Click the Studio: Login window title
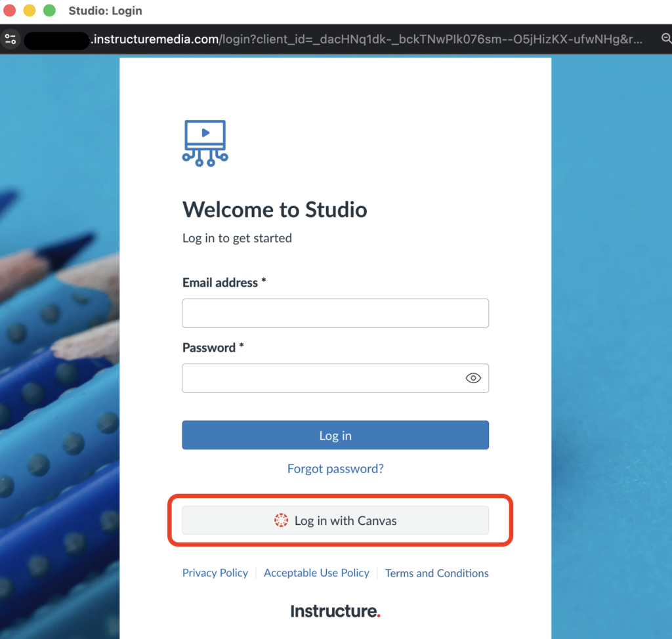The width and height of the screenshot is (672, 639). (x=105, y=10)
